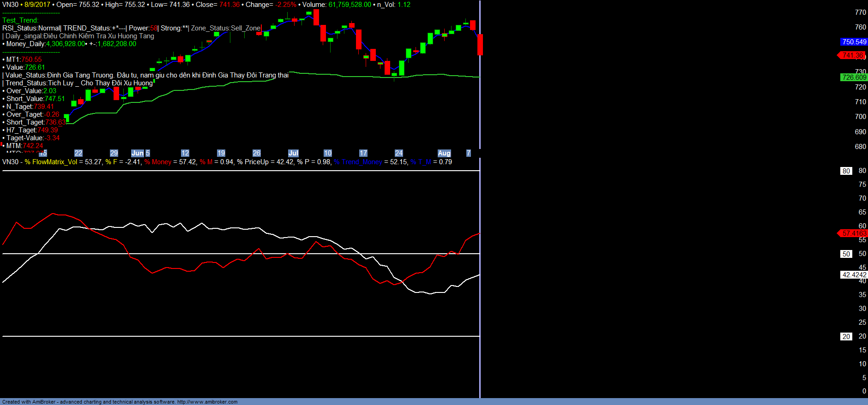Screen dimensions: 868x405
Task: Click the 680 label on the price axis
Action: click(x=861, y=147)
